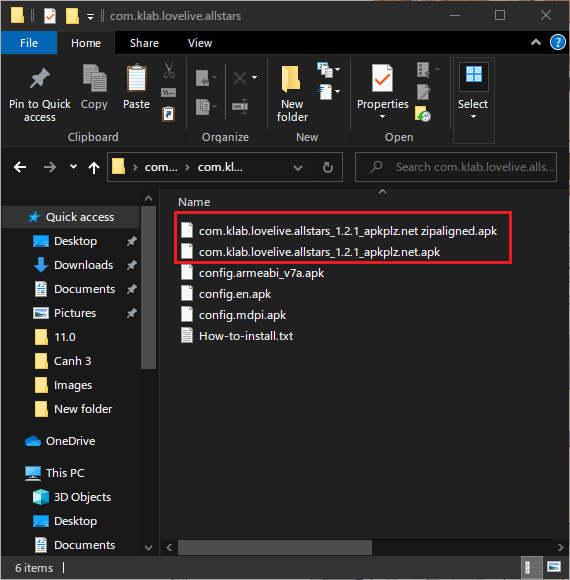Open the 11.0 folder in sidebar
The height and width of the screenshot is (580, 570).
point(55,337)
